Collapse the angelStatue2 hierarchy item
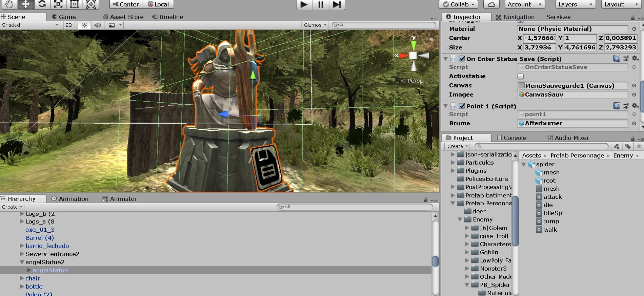The height and width of the screenshot is (296, 644). point(22,262)
